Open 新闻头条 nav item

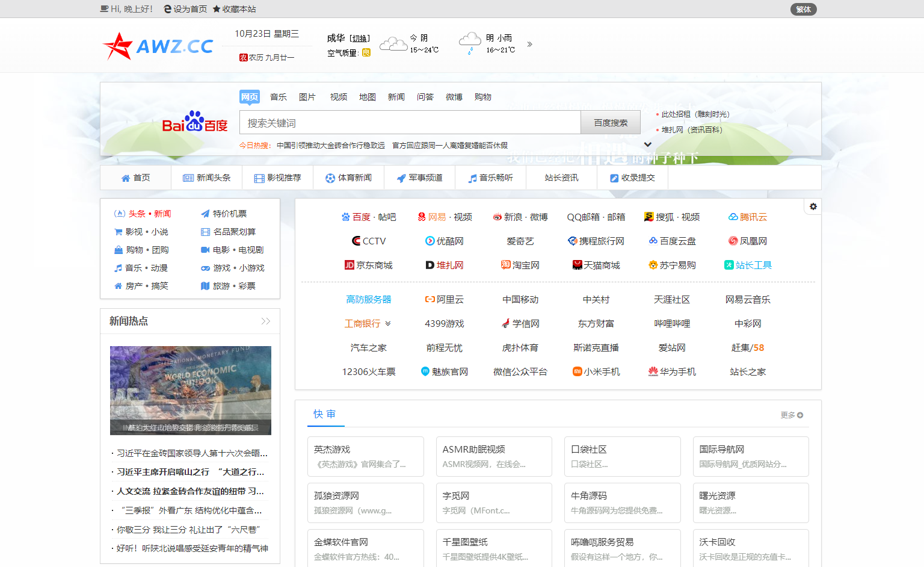(207, 178)
